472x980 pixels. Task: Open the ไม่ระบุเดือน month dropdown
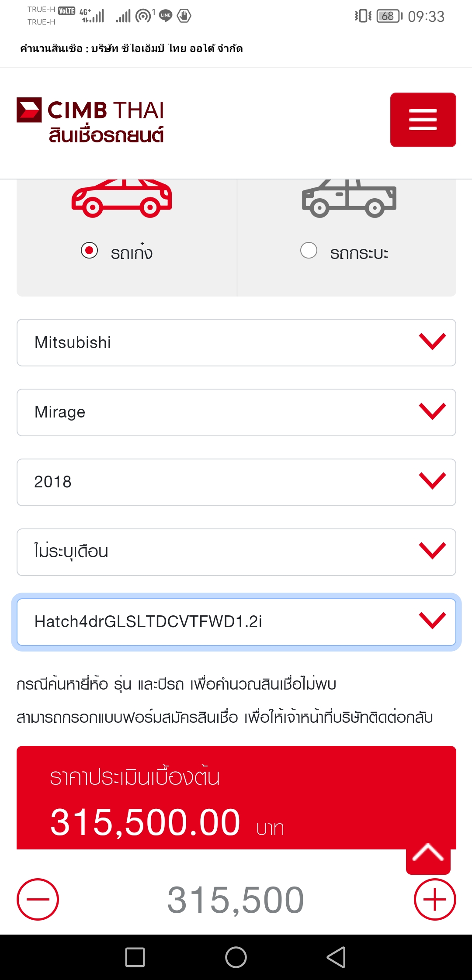pos(236,552)
